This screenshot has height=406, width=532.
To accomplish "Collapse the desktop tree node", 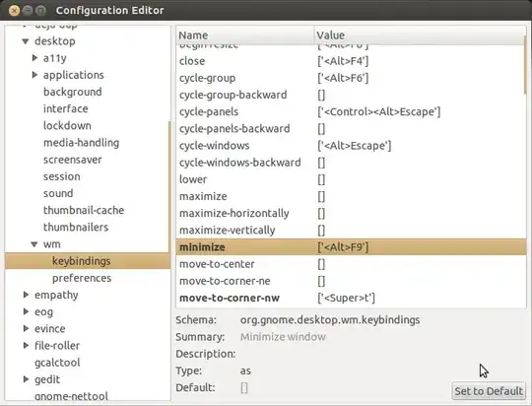I will [x=26, y=41].
